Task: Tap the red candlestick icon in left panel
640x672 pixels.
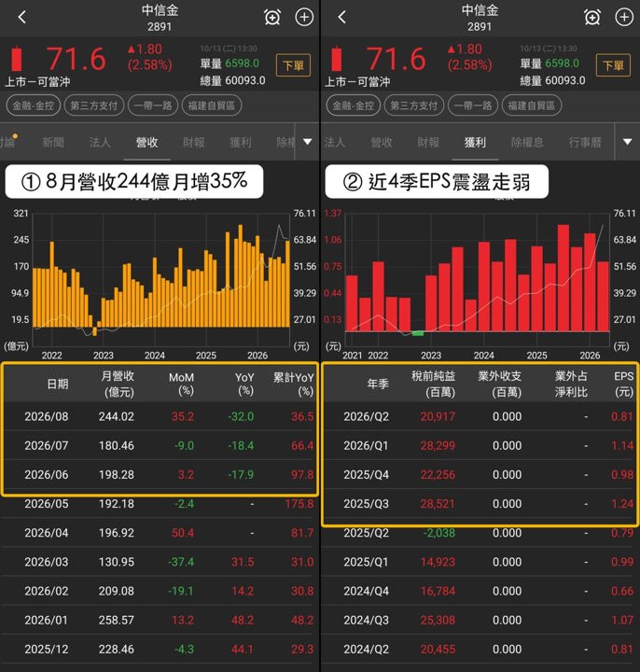Action: pos(16,58)
